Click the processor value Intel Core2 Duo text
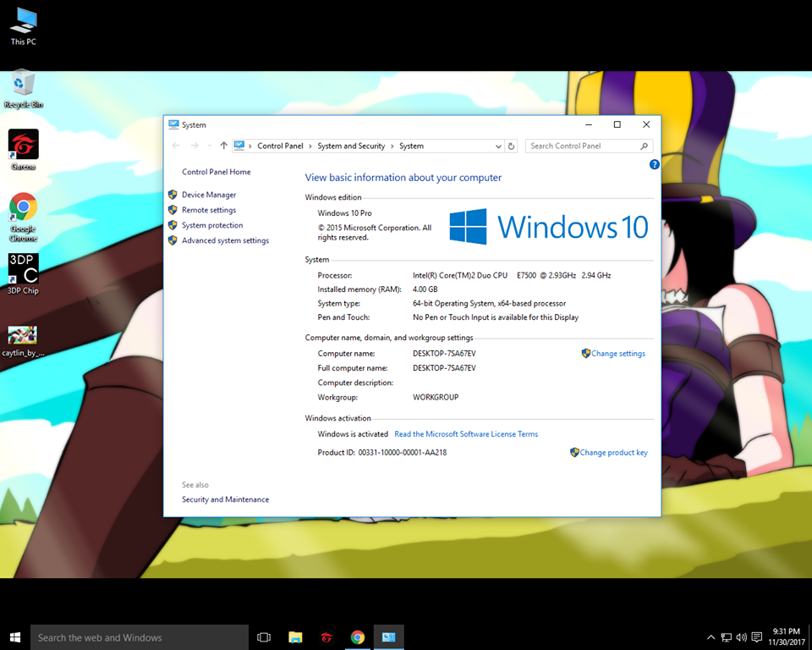Image resolution: width=812 pixels, height=650 pixels. 512,275
